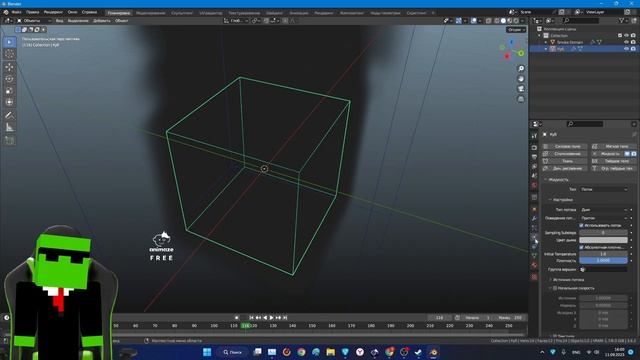The height and width of the screenshot is (360, 640).
Task: Open the Object Constraints properties tab
Action: [x=534, y=247]
